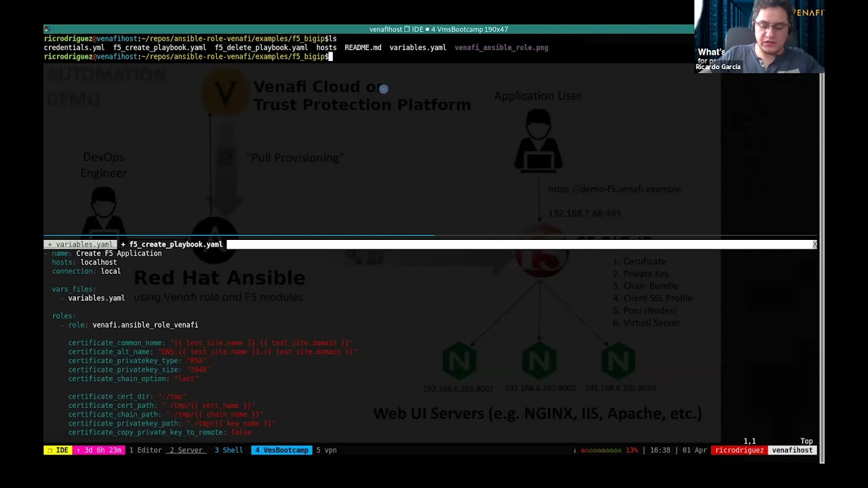This screenshot has height=488, width=868.
Task: Click the 01 Apr date in status bar
Action: tap(694, 450)
